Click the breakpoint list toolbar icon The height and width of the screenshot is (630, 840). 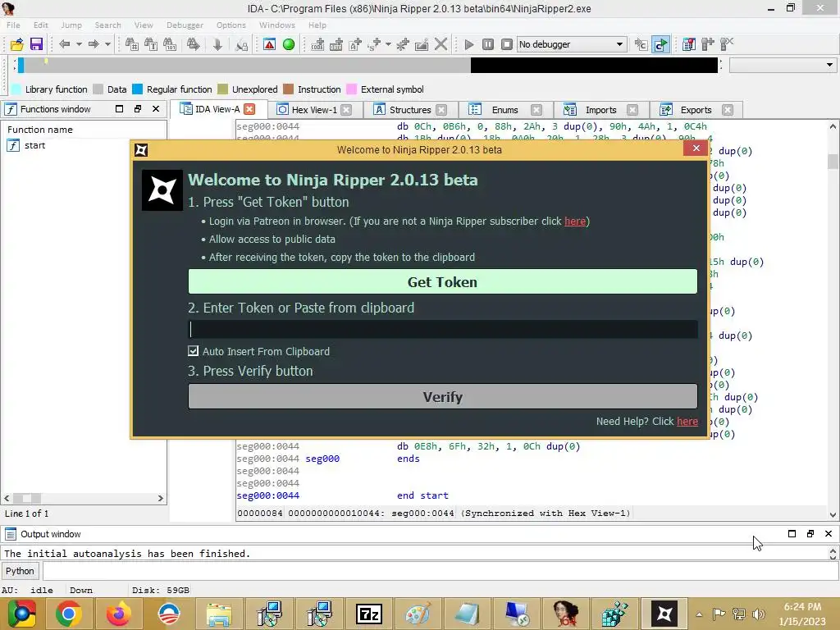coord(689,44)
